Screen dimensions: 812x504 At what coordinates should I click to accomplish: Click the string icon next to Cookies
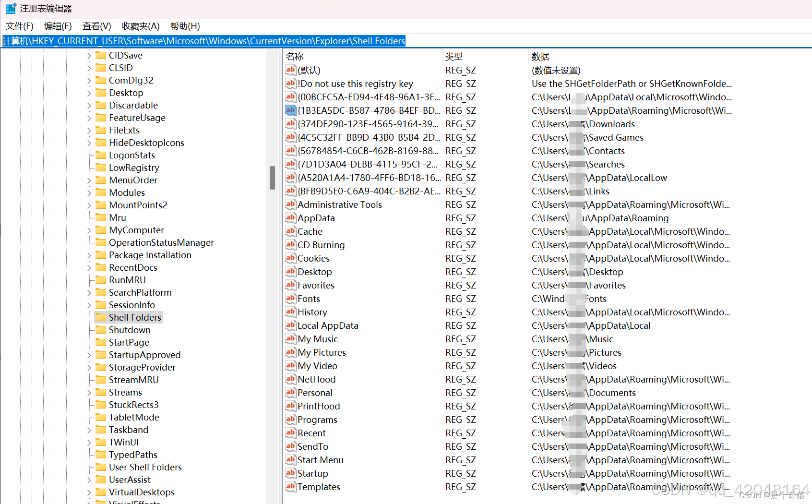[290, 258]
